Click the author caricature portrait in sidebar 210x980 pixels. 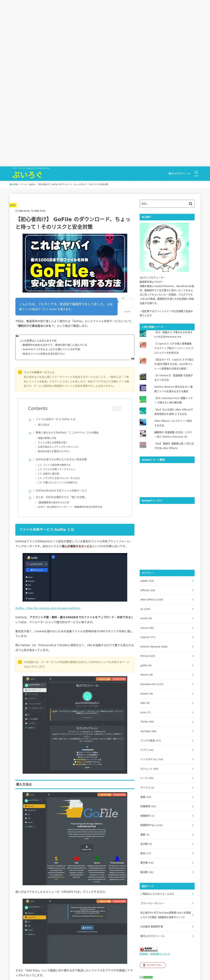point(164,247)
